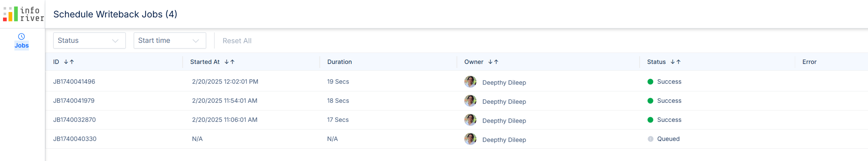The image size is (868, 161).
Task: Click the Error column header
Action: [809, 62]
